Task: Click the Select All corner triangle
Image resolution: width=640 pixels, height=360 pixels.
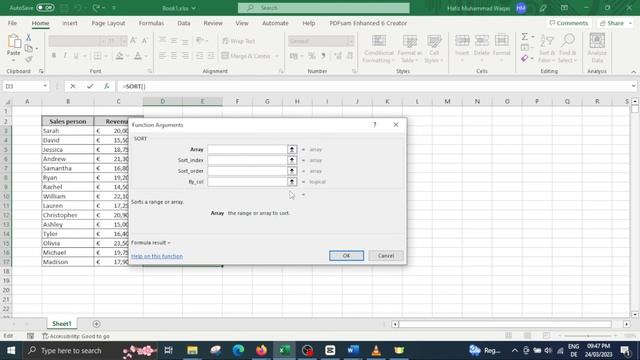Action: point(7,101)
